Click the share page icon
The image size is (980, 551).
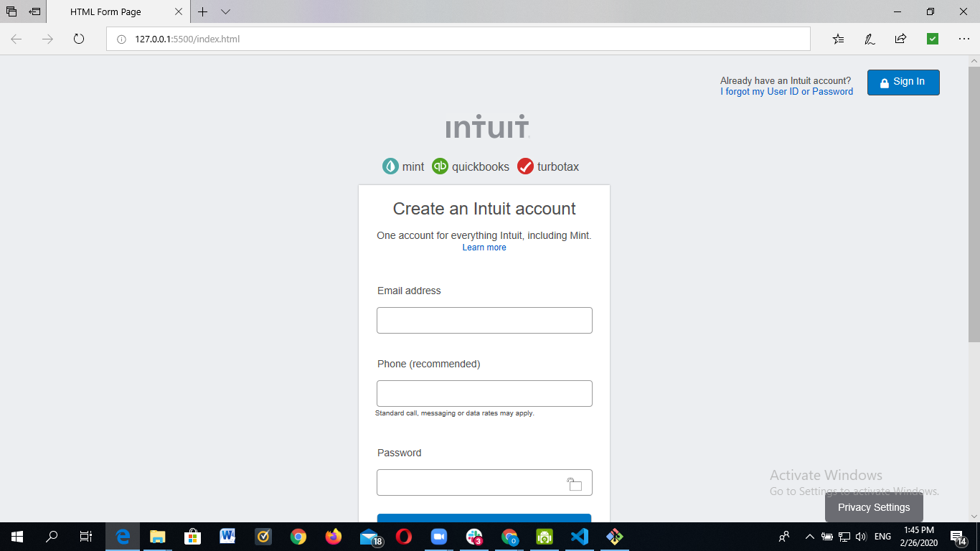(900, 39)
